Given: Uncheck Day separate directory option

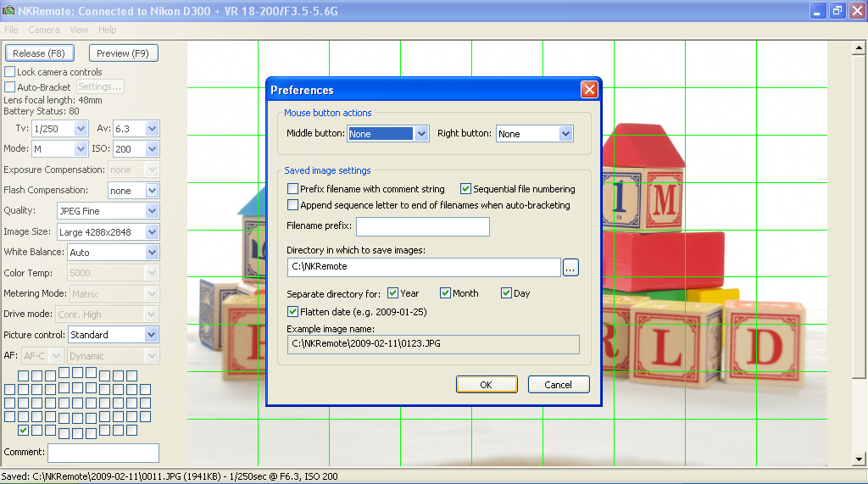Looking at the screenshot, I should coord(506,293).
